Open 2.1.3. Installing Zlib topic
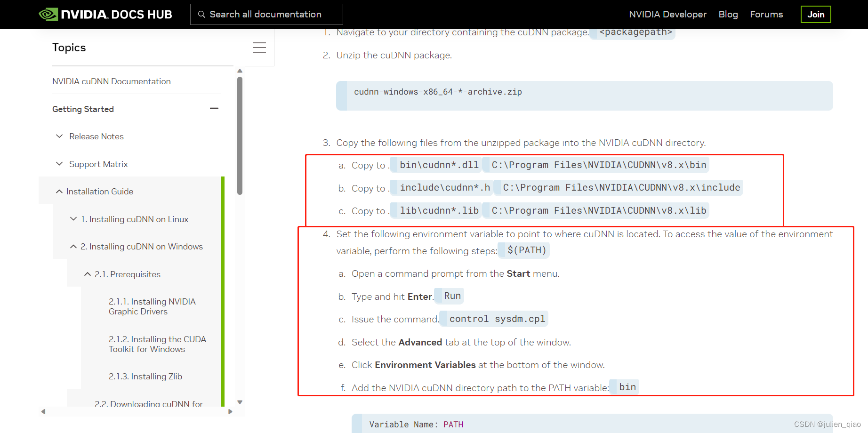Image resolution: width=868 pixels, height=433 pixels. (145, 377)
